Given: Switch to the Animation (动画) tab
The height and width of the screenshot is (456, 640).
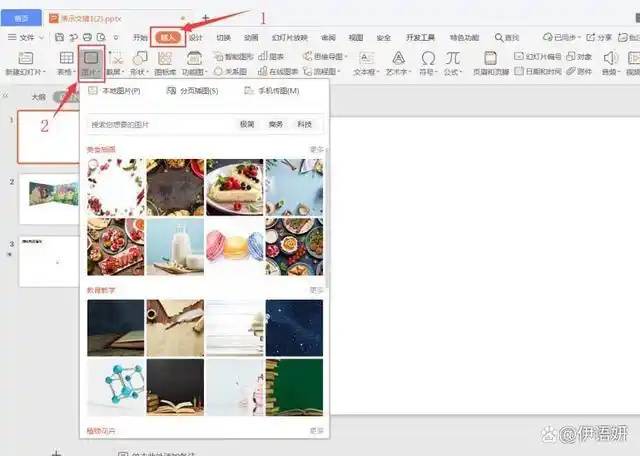Looking at the screenshot, I should pyautogui.click(x=251, y=38).
